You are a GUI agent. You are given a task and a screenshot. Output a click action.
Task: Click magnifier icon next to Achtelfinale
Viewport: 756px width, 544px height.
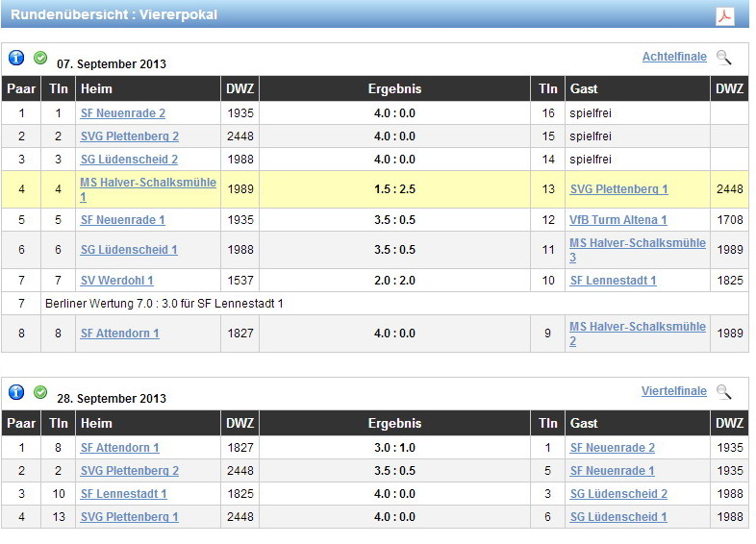click(724, 58)
